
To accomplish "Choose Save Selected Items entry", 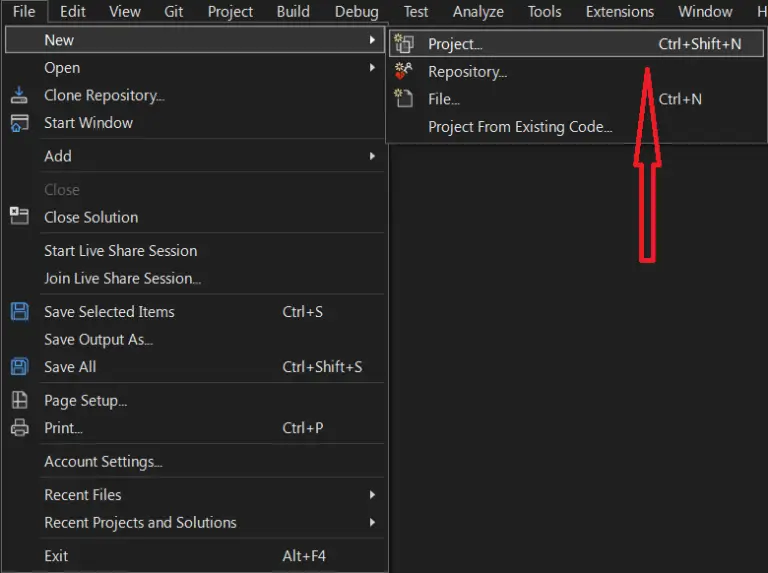I will click(x=194, y=311).
